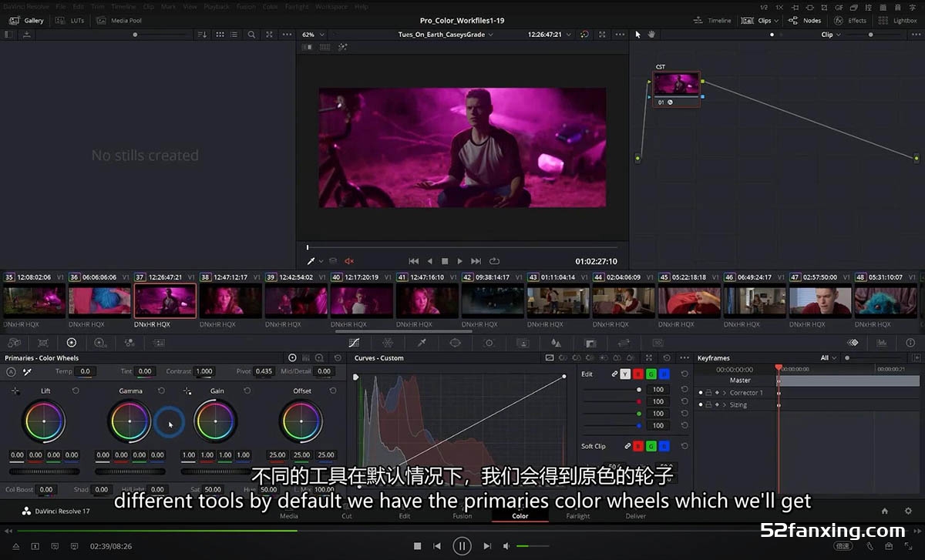Image resolution: width=925 pixels, height=560 pixels.
Task: Select the arrow pointer tool in node editor
Action: (638, 35)
